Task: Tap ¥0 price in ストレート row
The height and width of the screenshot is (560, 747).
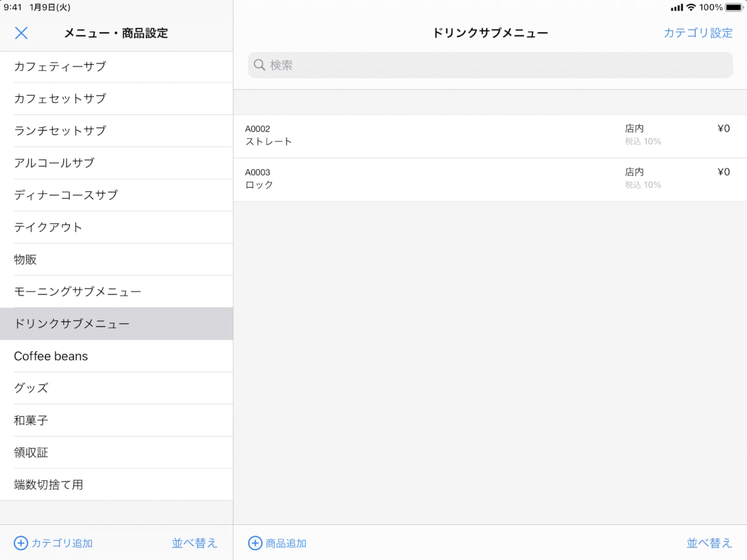Action: coord(724,129)
